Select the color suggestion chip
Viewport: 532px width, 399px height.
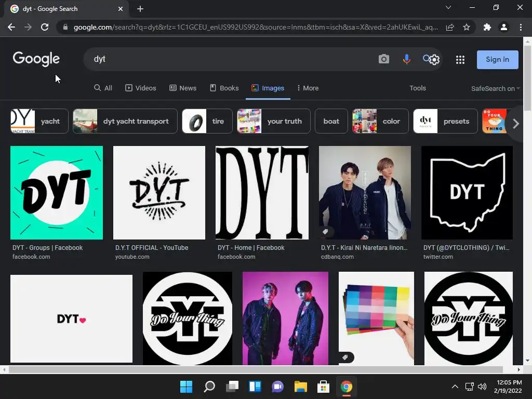click(x=380, y=121)
